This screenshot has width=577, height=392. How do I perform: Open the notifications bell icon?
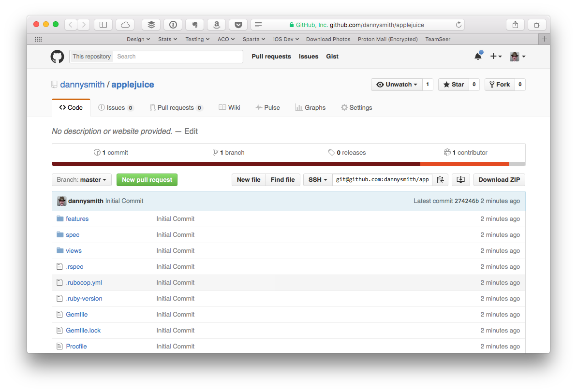click(x=478, y=56)
